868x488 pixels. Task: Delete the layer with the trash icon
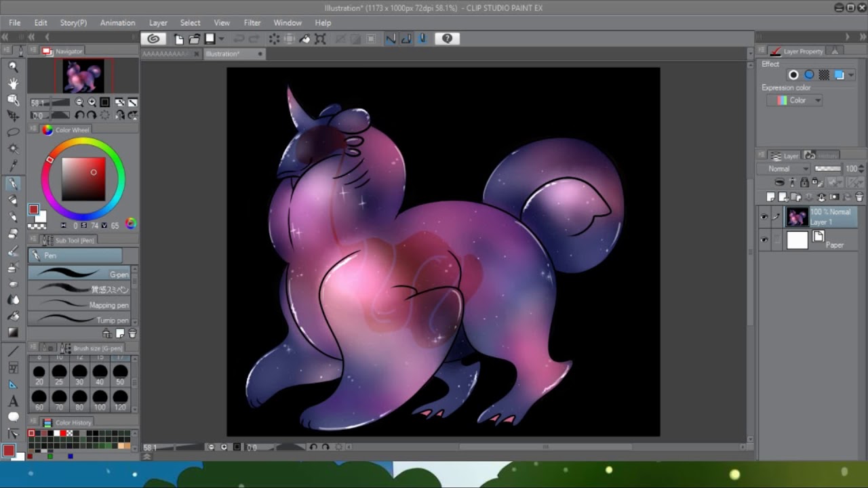click(859, 197)
